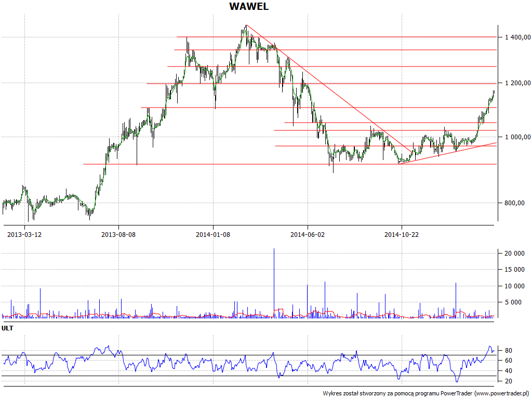This screenshot has width=532, height=399.
Task: Click the 20 000 volume axis label
Action: click(x=515, y=254)
